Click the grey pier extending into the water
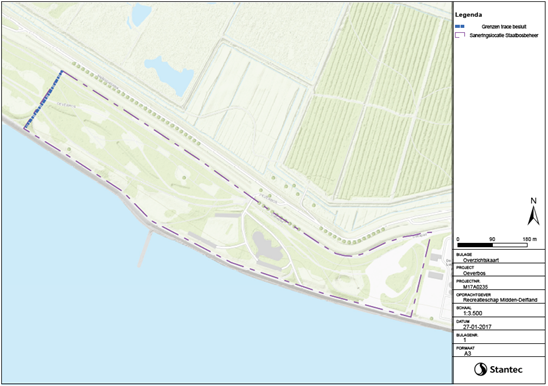 coord(145,248)
